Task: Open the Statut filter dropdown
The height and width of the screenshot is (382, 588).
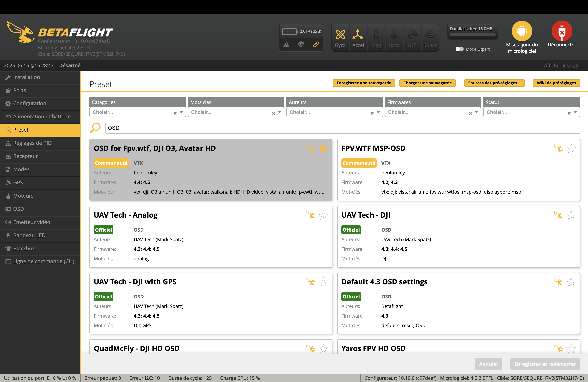Action: (x=575, y=112)
